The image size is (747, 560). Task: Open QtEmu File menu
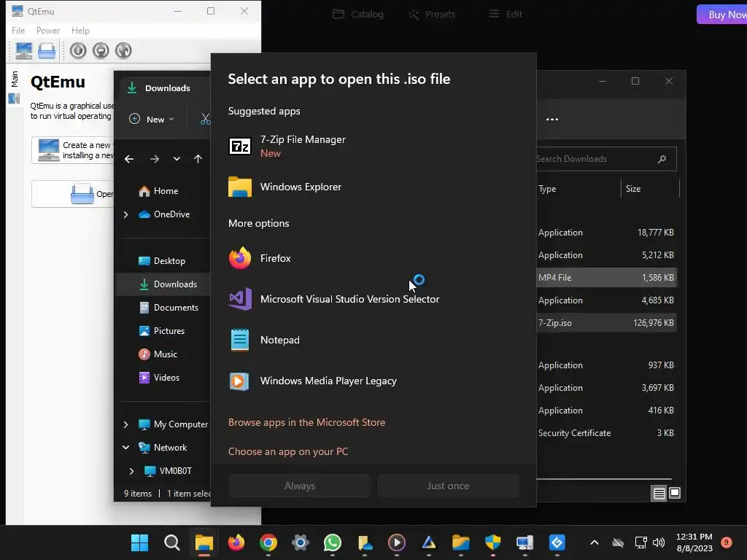point(18,31)
